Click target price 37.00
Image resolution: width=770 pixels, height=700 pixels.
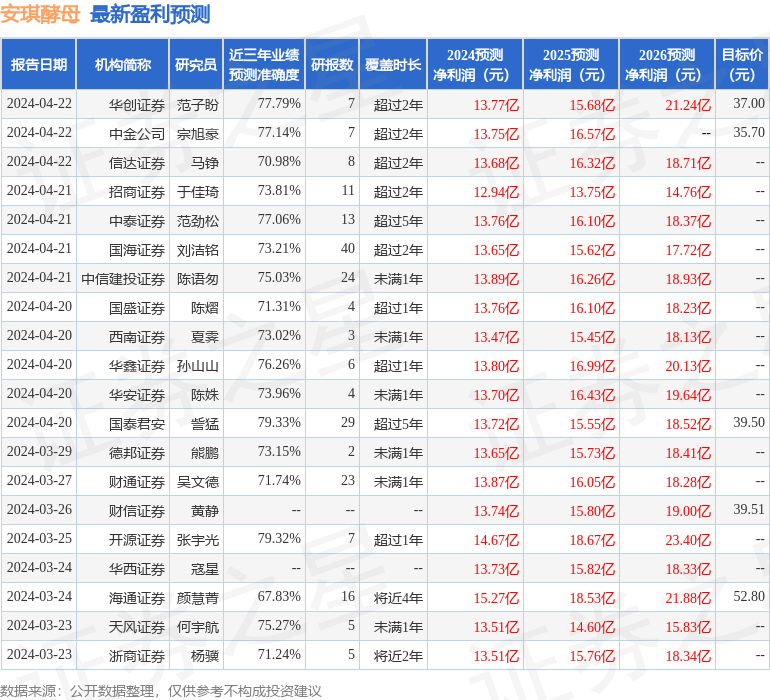point(749,103)
